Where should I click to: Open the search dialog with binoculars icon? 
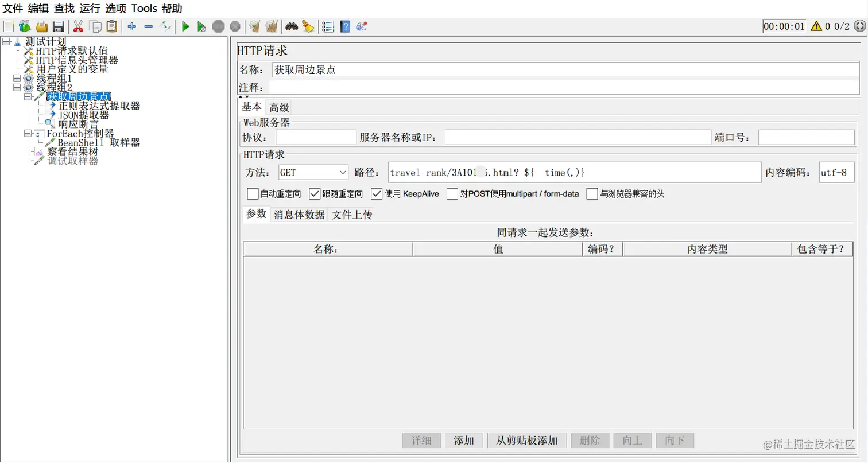[292, 26]
